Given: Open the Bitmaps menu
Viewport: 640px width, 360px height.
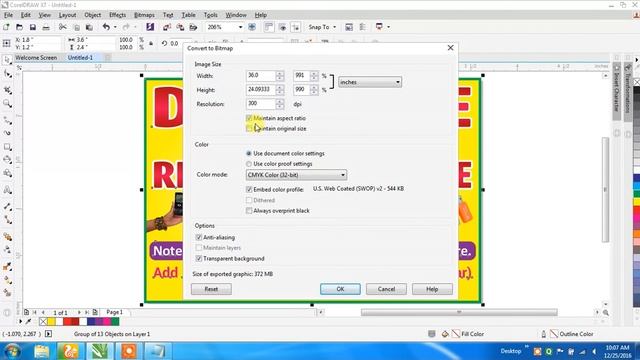Looking at the screenshot, I should pos(144,15).
